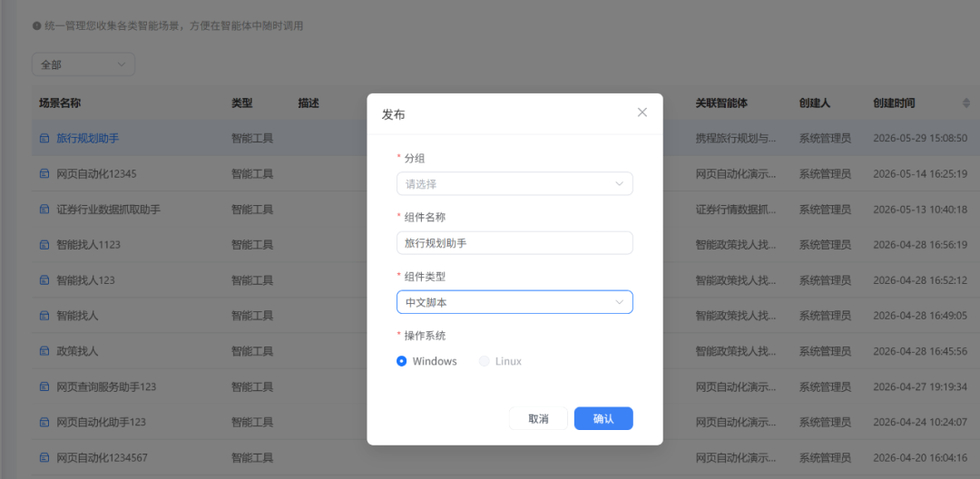Viewport: 980px width, 479px height.
Task: Select the Linux operating system radio
Action: (x=484, y=361)
